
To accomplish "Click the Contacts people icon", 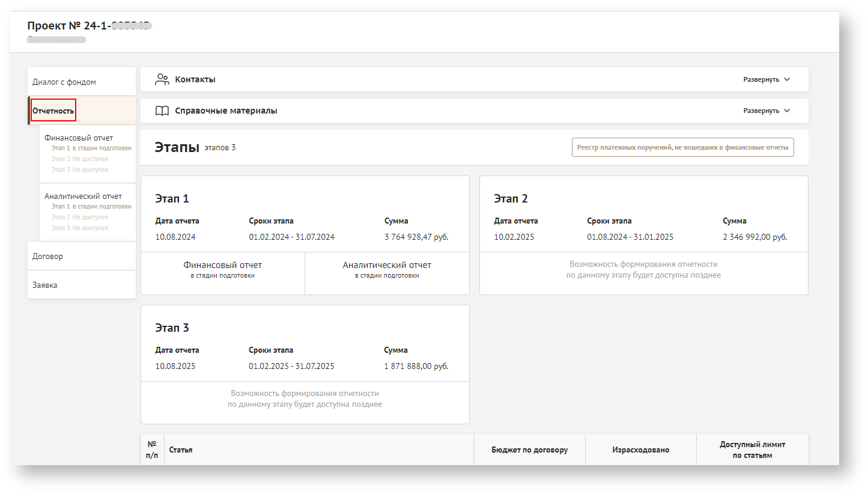I will click(162, 79).
